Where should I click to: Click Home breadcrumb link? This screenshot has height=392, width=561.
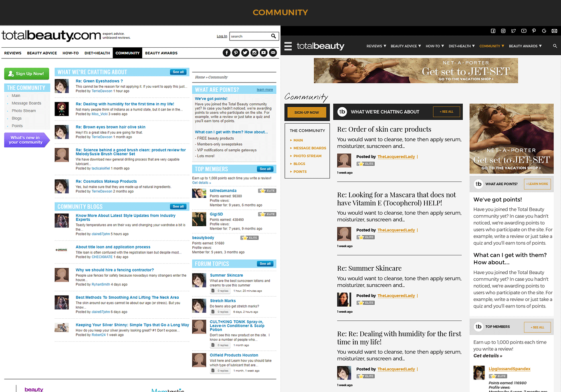coord(200,77)
